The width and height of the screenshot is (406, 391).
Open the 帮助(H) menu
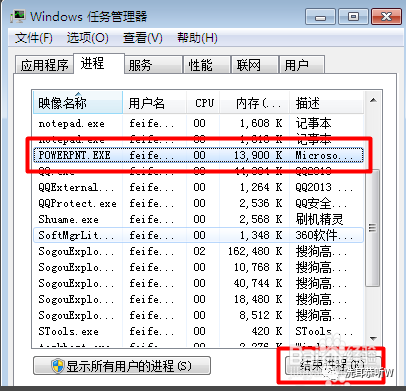(x=197, y=38)
